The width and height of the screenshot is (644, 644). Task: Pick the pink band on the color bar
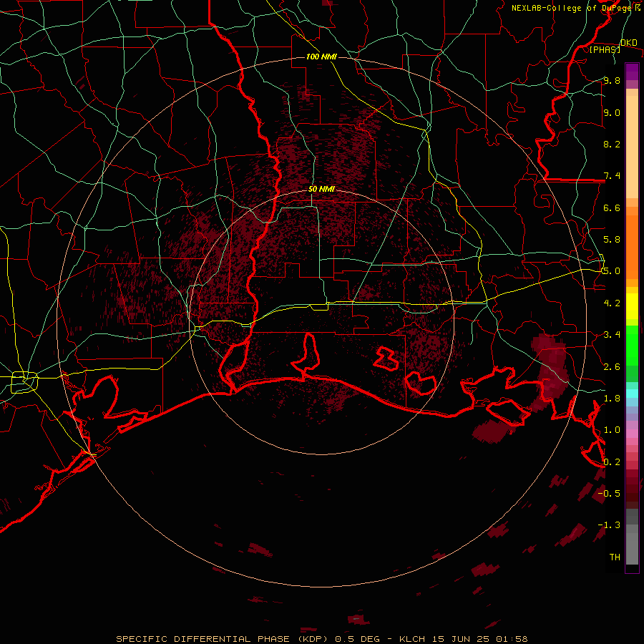click(x=632, y=433)
